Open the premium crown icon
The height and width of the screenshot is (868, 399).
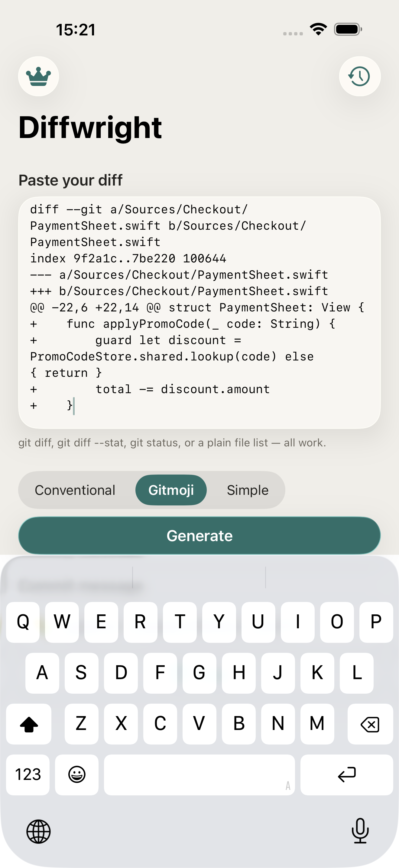[38, 76]
